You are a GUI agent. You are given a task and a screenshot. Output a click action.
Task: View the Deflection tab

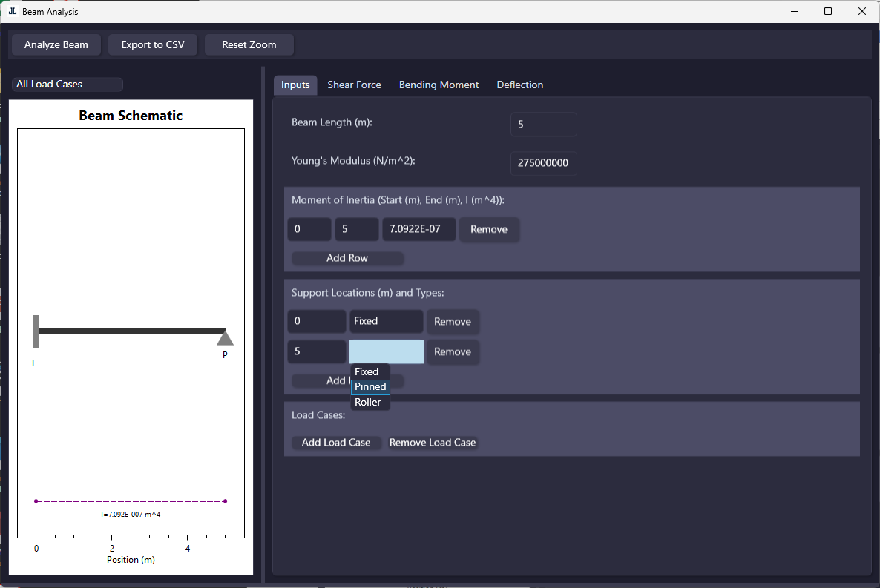tap(519, 85)
